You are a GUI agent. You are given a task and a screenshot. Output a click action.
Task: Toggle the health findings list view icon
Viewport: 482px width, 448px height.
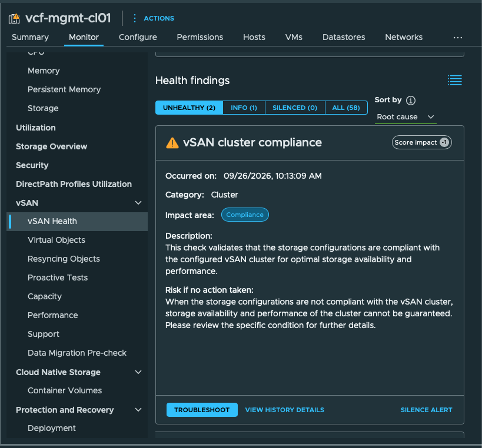coord(455,80)
